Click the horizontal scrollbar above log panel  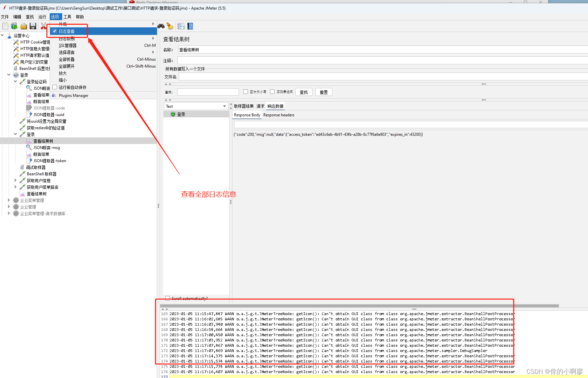(360, 306)
